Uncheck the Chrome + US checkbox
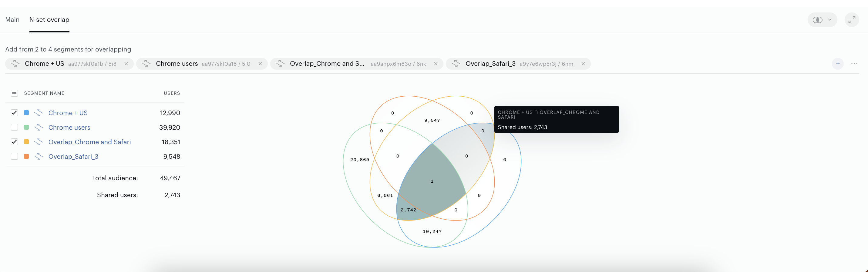The image size is (868, 272). (14, 113)
